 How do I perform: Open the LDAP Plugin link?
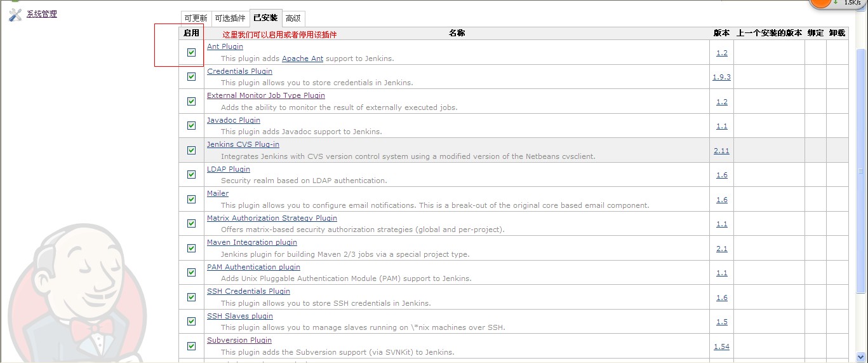[229, 169]
